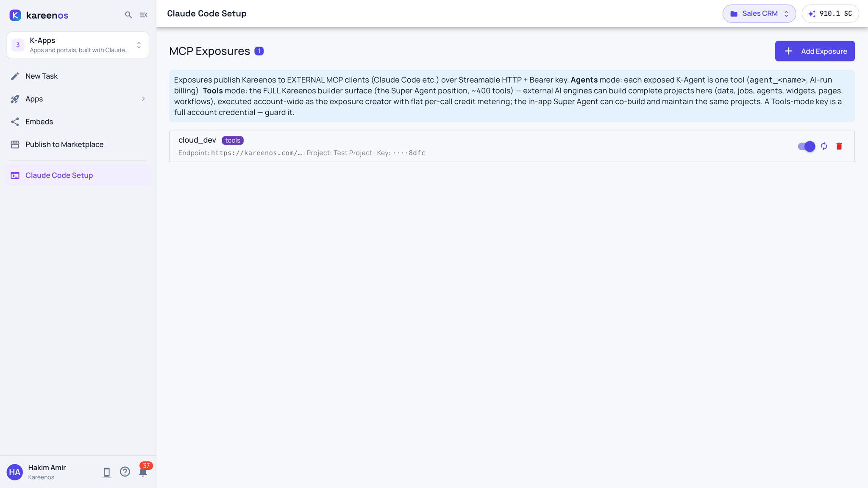Click the MCP Exposures heading
The image size is (868, 488).
tap(209, 51)
